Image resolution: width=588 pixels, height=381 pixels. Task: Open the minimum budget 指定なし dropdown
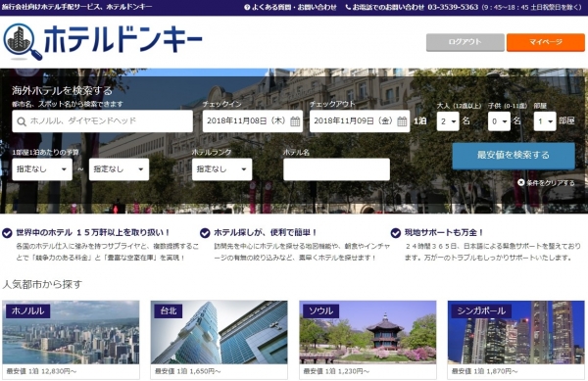pos(42,169)
